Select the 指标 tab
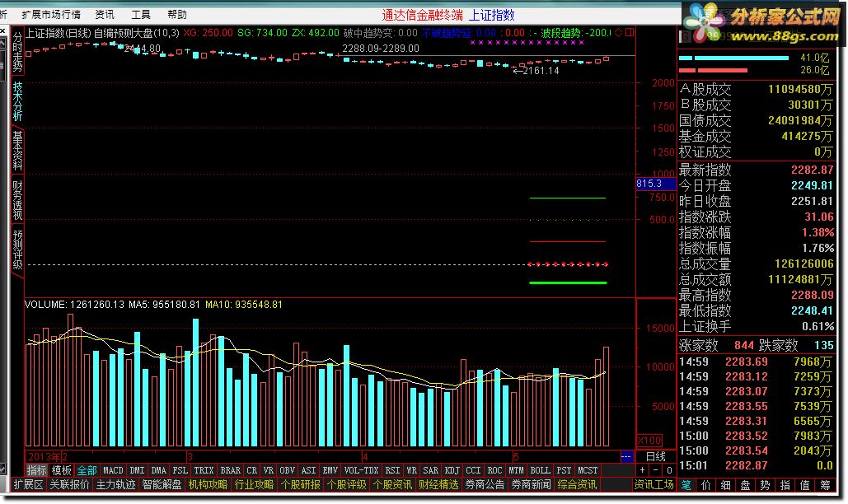Viewport: 848px width, 504px height. click(37, 470)
